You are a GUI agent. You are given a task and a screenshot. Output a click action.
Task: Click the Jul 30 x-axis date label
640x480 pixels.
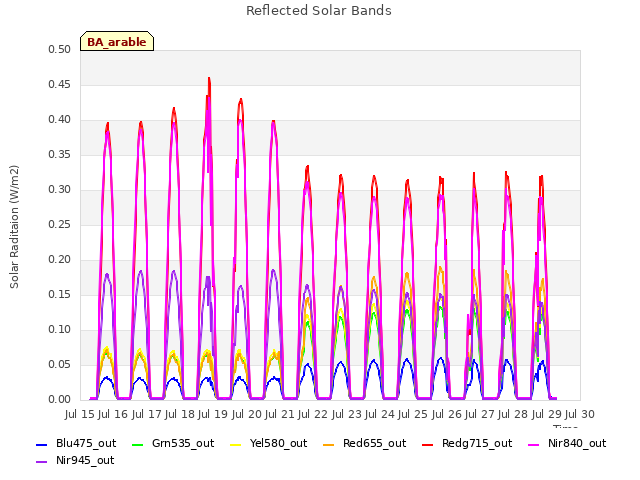[x=580, y=414]
